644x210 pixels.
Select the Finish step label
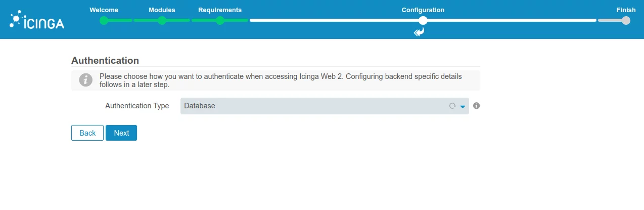pyautogui.click(x=626, y=10)
